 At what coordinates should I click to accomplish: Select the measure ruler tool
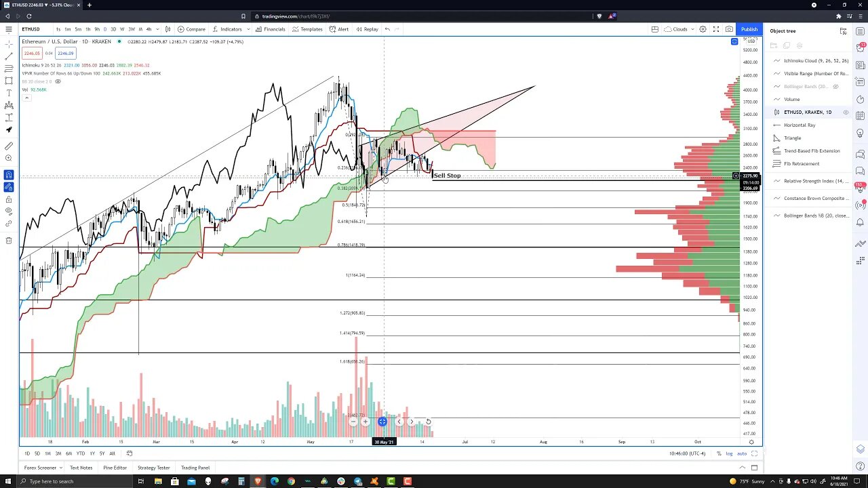[x=9, y=146]
